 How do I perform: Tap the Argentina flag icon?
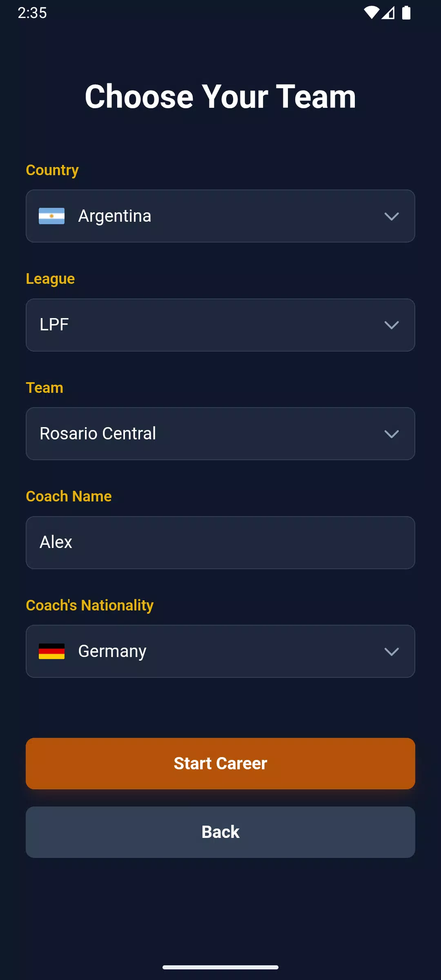coord(51,216)
